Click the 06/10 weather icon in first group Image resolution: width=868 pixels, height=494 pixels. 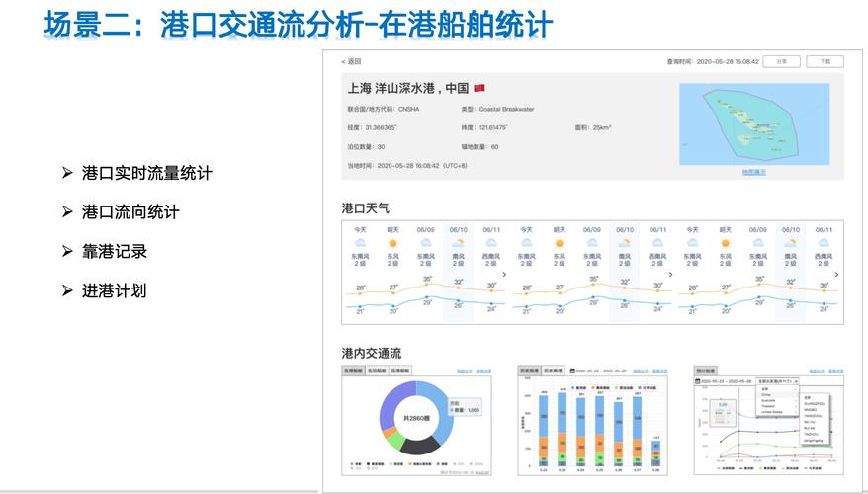pos(458,243)
